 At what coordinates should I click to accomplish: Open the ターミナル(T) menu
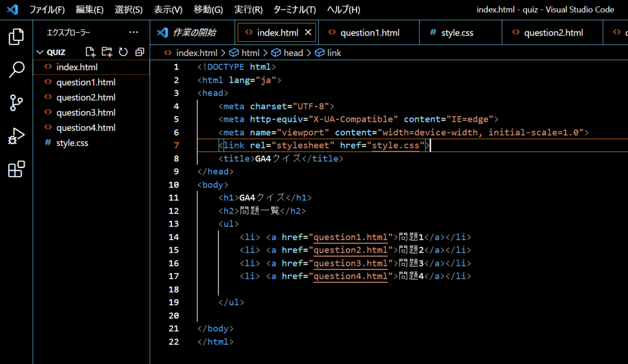click(x=295, y=9)
